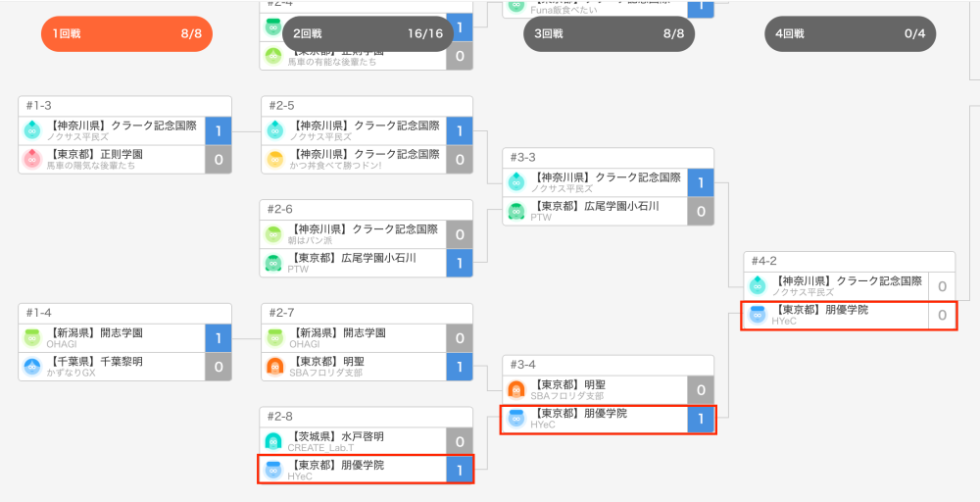Select the 1回戦 round tab
Image resolution: width=980 pixels, height=502 pixels.
(126, 33)
